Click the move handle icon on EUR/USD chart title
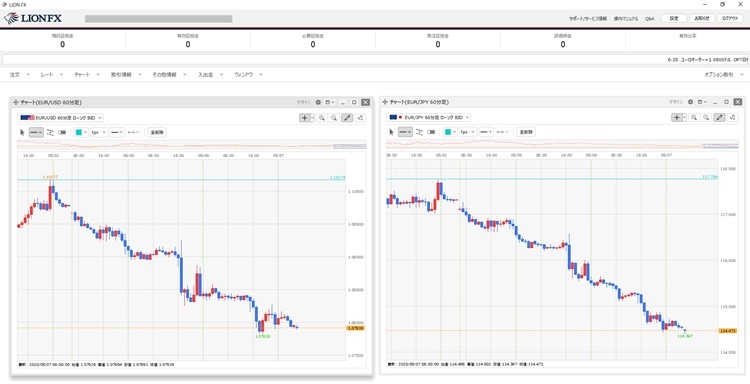 [15, 102]
